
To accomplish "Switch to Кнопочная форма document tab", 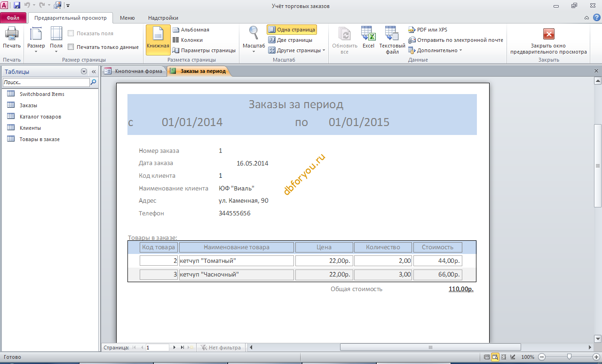I will coord(134,71).
